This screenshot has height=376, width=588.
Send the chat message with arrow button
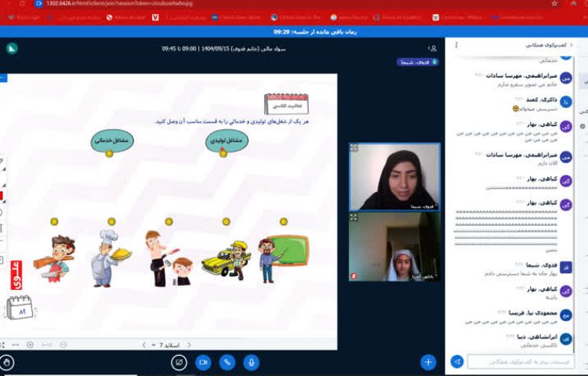pos(457,362)
